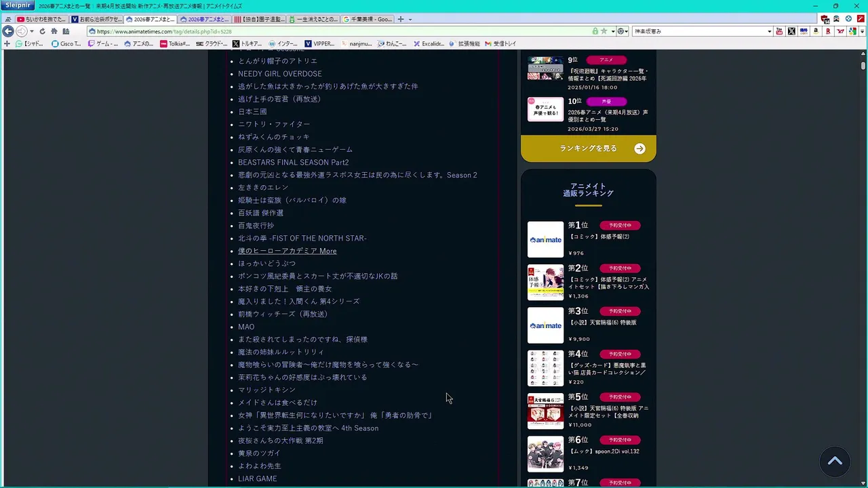Click the NEEDY GIRL OVERDOSE list entry
This screenshot has height=488, width=868.
pyautogui.click(x=280, y=74)
